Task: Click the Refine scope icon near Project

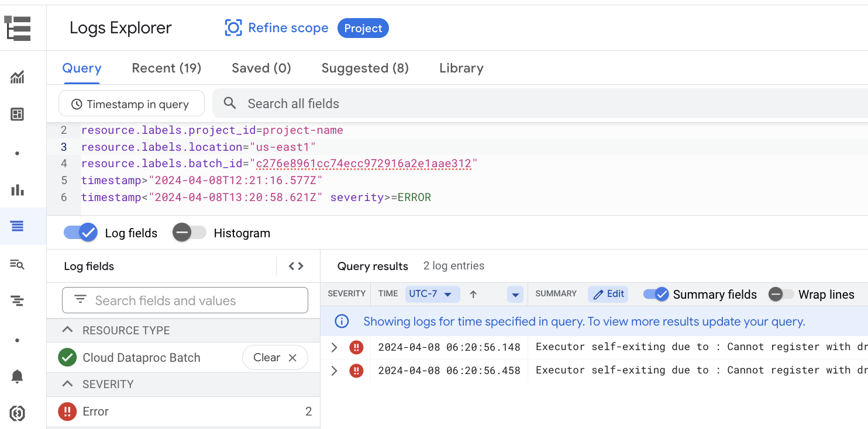Action: pos(233,27)
